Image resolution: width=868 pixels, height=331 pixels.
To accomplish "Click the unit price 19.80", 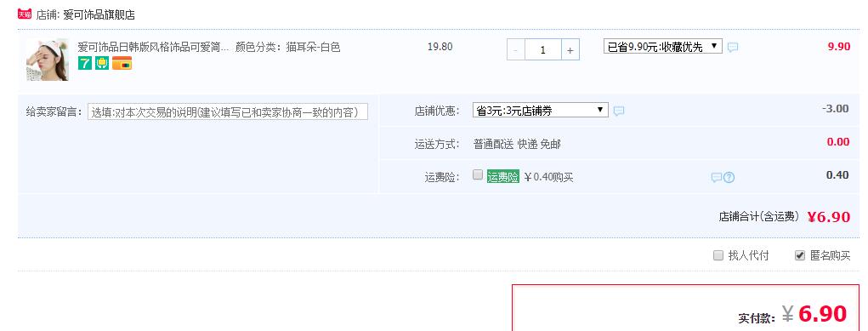I will (x=440, y=47).
